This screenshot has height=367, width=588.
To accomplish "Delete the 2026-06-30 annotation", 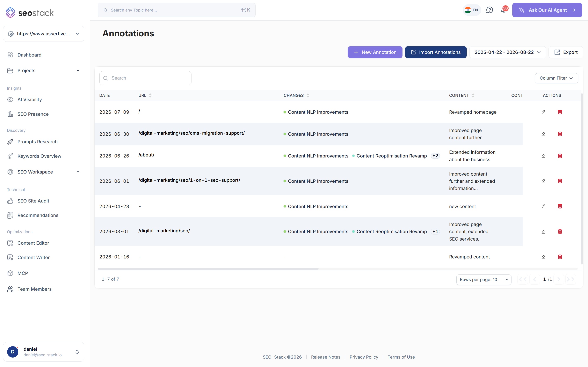I will click(560, 134).
